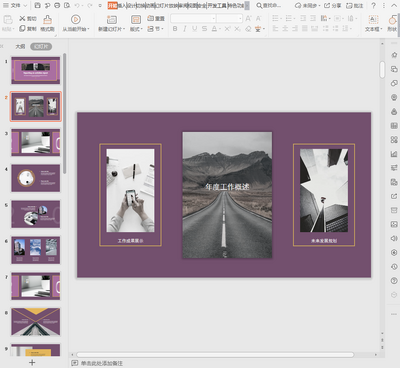
Task: Start slideshow from current slide play icon
Action: coord(76,20)
